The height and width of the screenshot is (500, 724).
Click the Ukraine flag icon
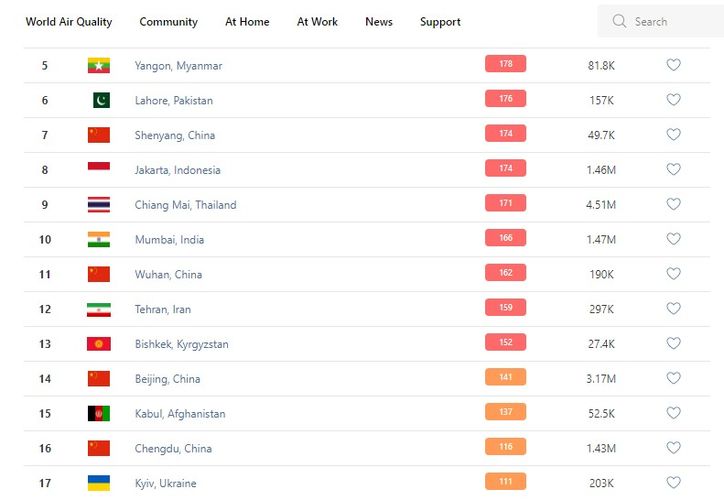98,483
